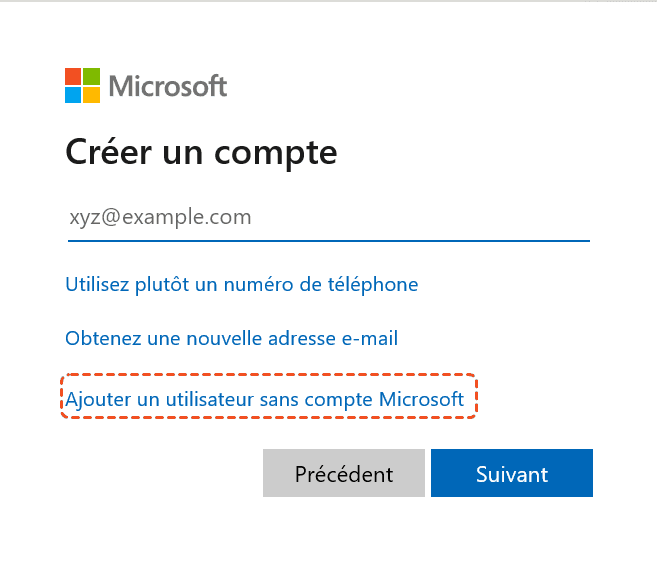Click the green square of the Microsoft logo

pos(91,77)
